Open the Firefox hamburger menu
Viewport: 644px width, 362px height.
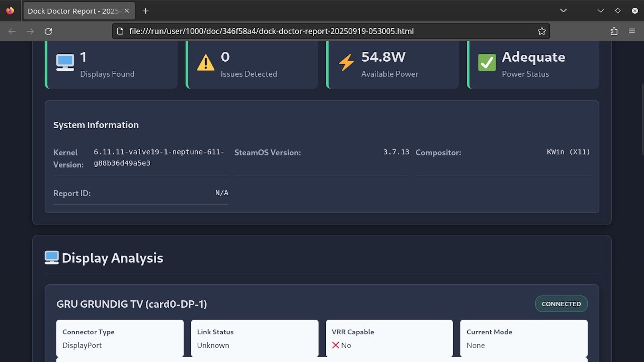click(x=632, y=31)
